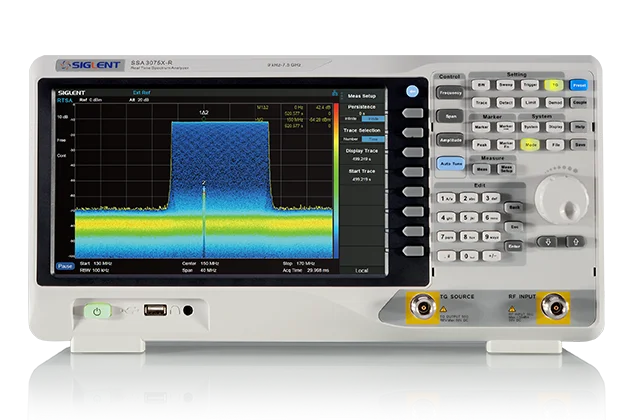Click the Peak key
This screenshot has width=625, height=420.
click(482, 145)
